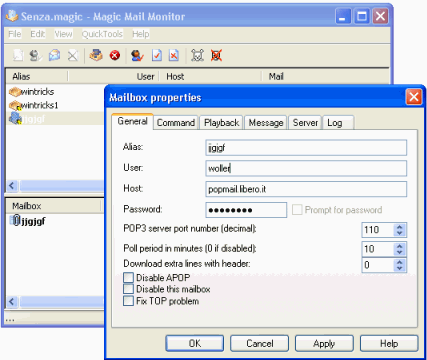The width and height of the screenshot is (427, 360).
Task: Tick the Disable this mailbox checkbox
Action: tap(128, 289)
